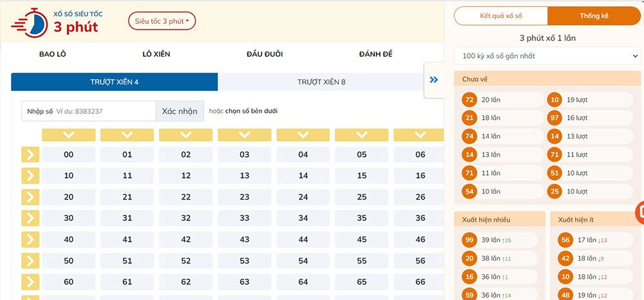Image resolution: width=644 pixels, height=300 pixels.
Task: Open the Siêu tốc 3 phút dropdown
Action: (162, 21)
